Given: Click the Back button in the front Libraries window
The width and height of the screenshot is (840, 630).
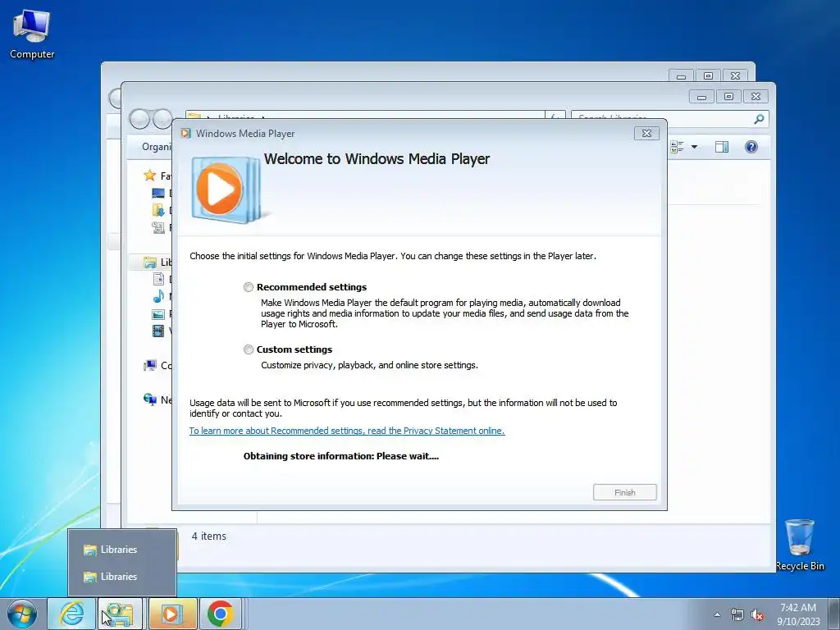Looking at the screenshot, I should pyautogui.click(x=139, y=119).
